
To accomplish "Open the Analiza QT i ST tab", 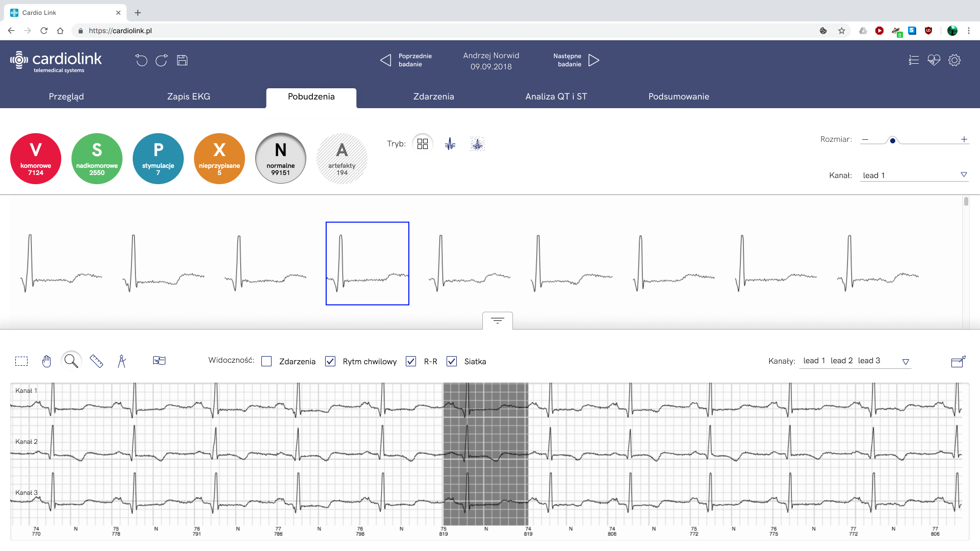I will pyautogui.click(x=556, y=96).
